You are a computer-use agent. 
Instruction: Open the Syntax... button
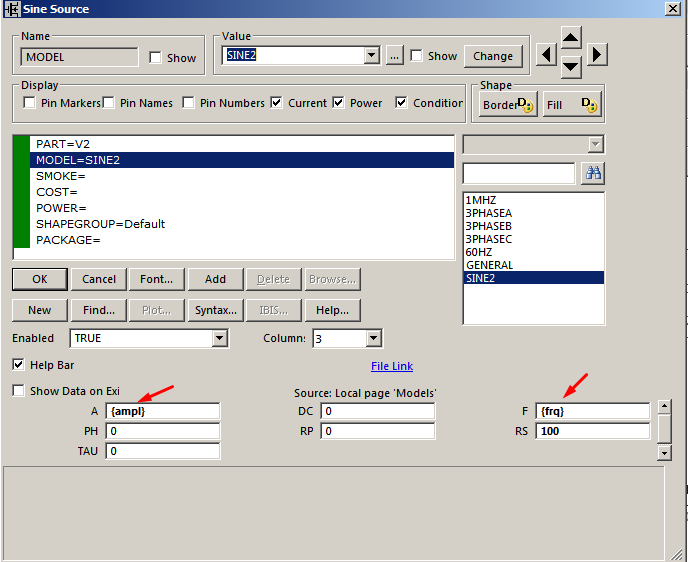(x=215, y=310)
